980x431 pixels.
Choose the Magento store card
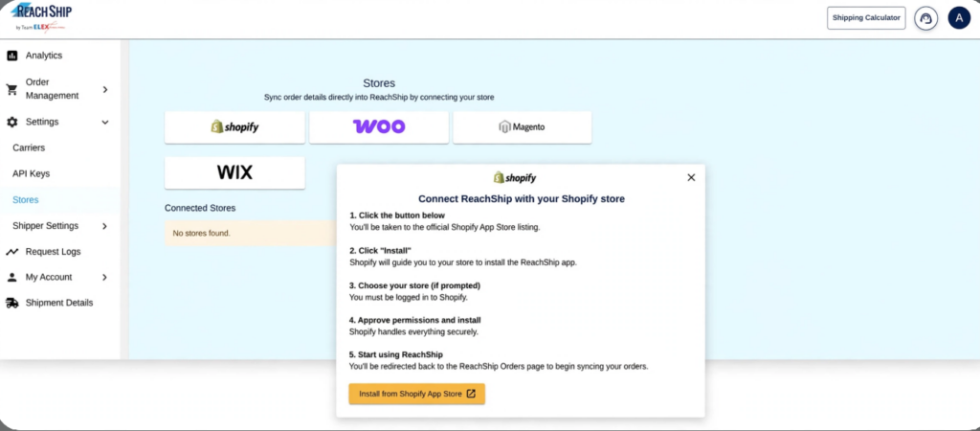pyautogui.click(x=522, y=127)
